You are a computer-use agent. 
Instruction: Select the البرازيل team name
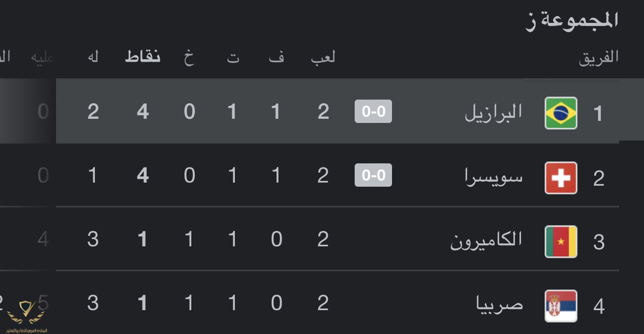[493, 112]
